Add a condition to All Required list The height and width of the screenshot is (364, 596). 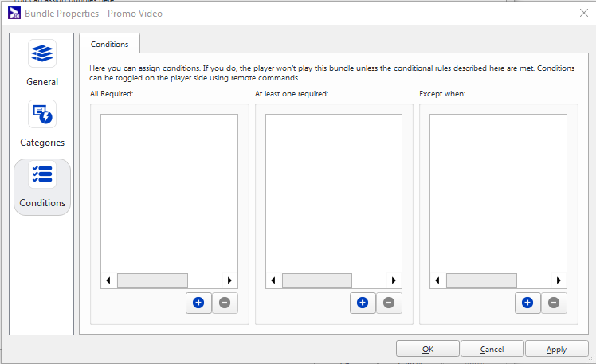(x=198, y=303)
